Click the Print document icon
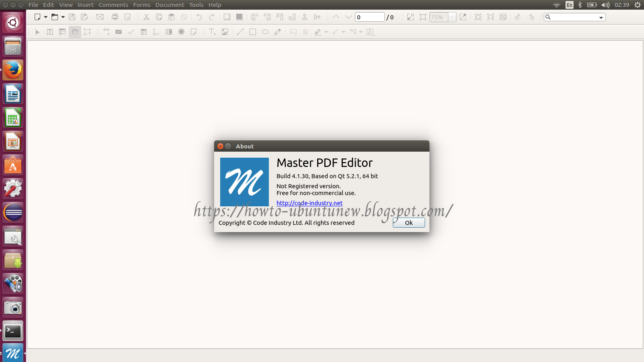Viewport: 644px width, 362px height. pyautogui.click(x=115, y=17)
